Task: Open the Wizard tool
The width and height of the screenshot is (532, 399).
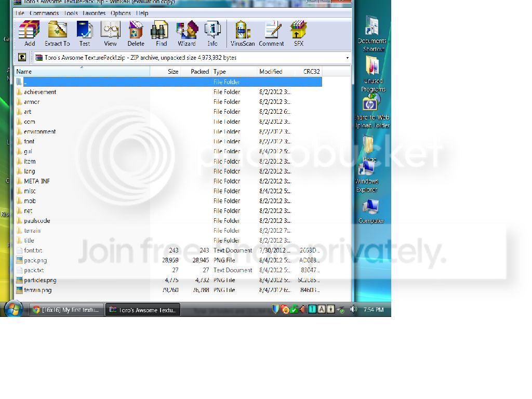Action: (x=187, y=33)
